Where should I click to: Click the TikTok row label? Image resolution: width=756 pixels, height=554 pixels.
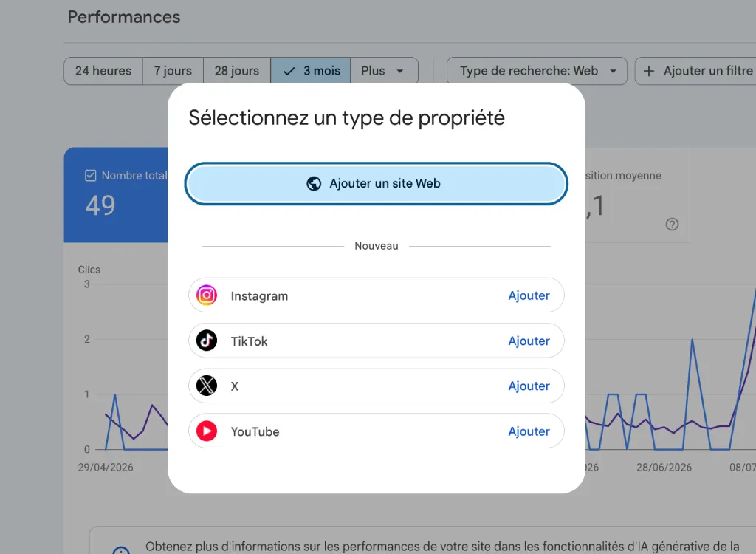(x=249, y=341)
